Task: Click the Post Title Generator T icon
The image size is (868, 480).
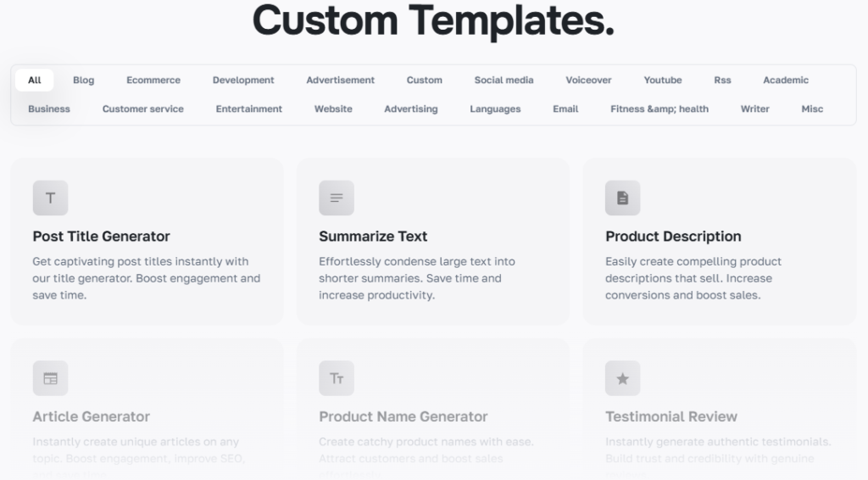Action: [x=50, y=198]
